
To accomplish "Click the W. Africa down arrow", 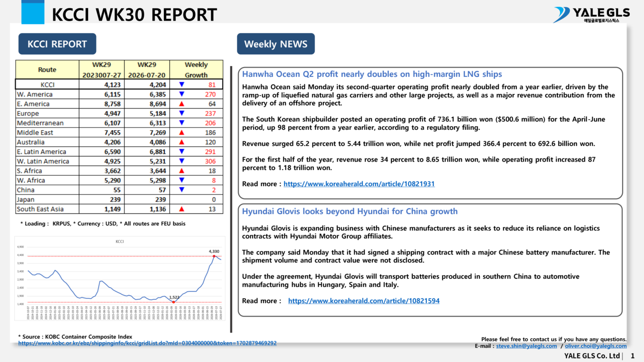I will coord(182,180).
